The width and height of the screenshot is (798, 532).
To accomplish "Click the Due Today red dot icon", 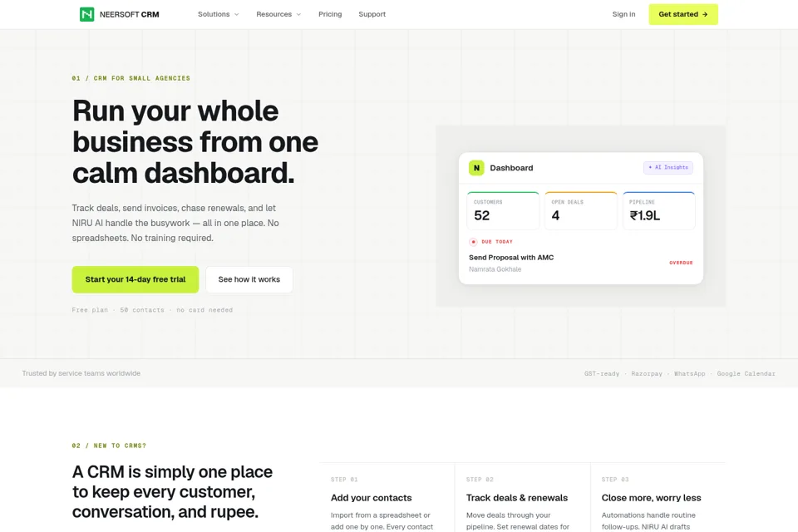I will (x=473, y=242).
